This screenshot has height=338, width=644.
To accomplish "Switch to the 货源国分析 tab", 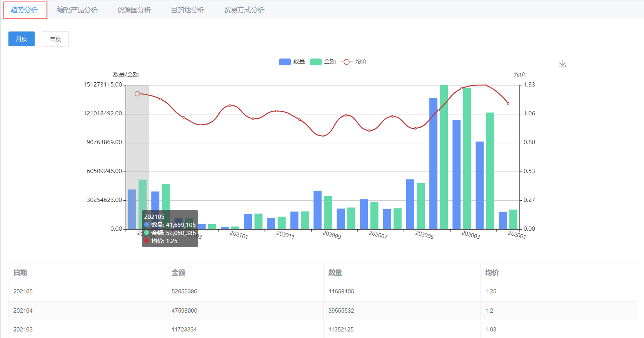I will (134, 10).
